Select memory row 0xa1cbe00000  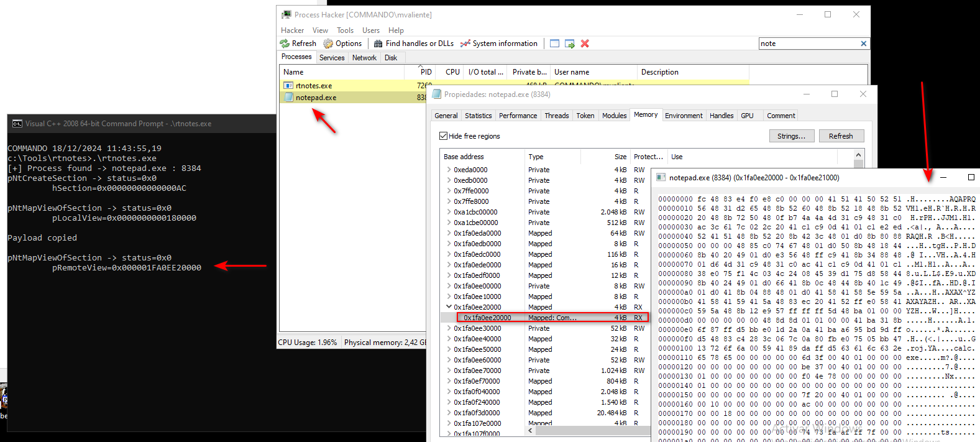tap(544, 223)
